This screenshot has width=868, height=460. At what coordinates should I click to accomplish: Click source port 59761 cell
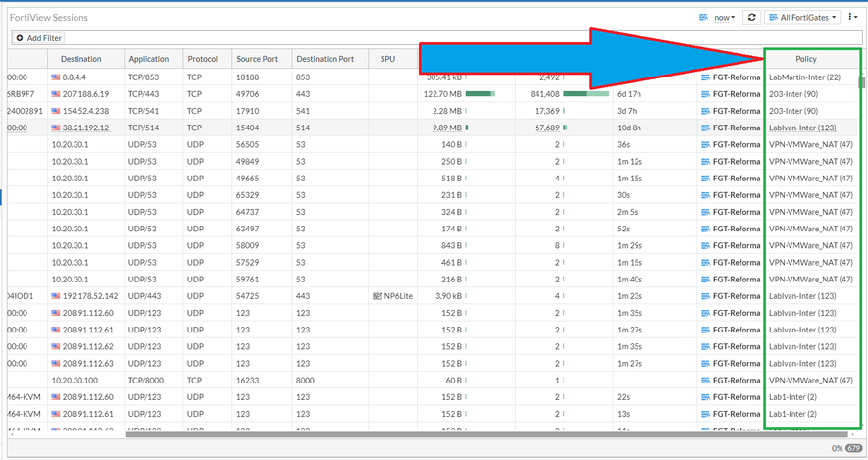[x=247, y=279]
